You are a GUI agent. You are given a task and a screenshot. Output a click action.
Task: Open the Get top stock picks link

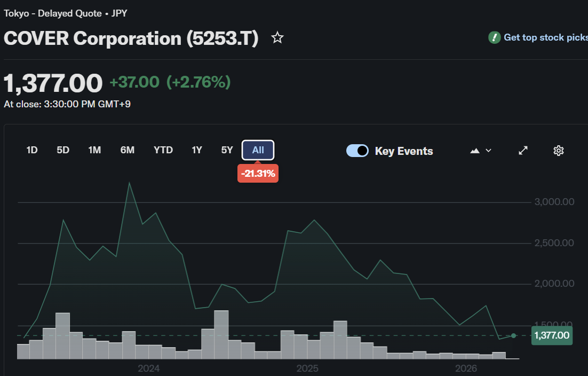546,37
